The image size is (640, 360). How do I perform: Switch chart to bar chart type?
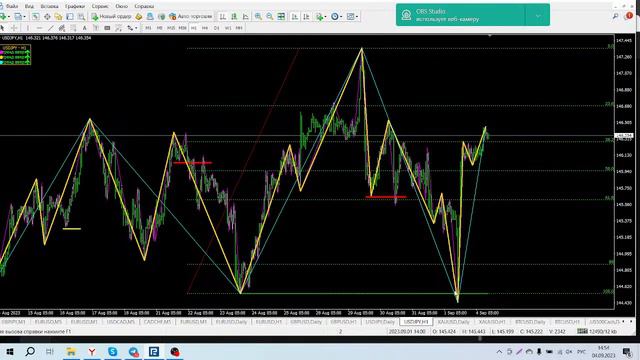pyautogui.click(x=222, y=16)
